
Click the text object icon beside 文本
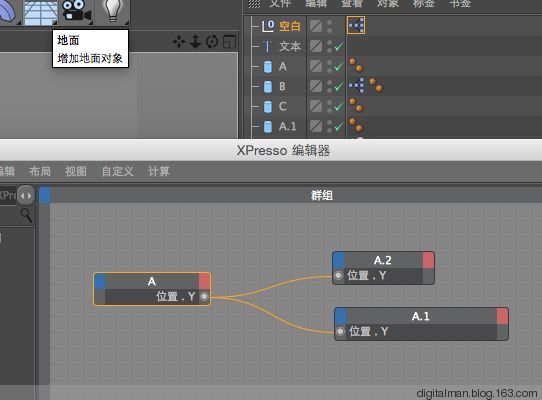[267, 46]
